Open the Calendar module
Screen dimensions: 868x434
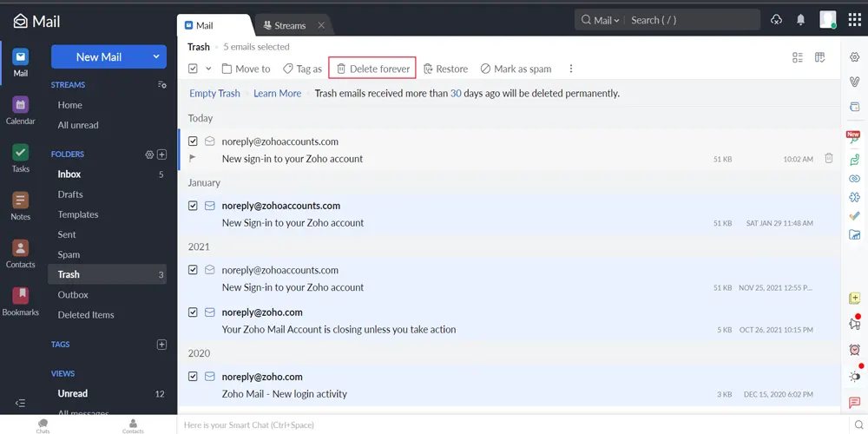coord(21,110)
